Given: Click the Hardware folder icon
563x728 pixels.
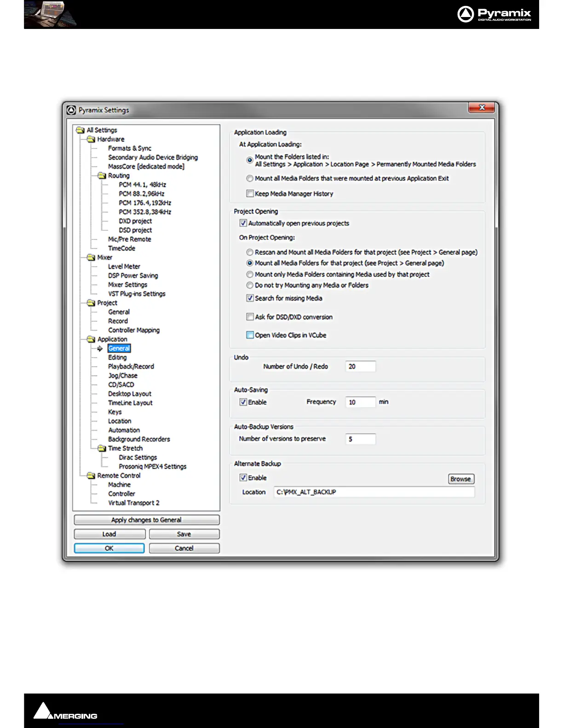Looking at the screenshot, I should coord(91,139).
